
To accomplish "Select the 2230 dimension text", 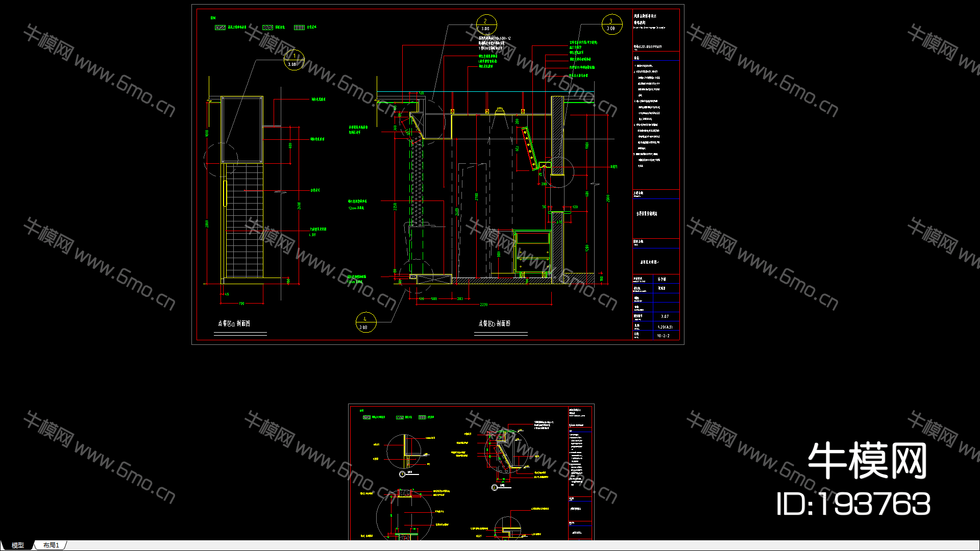I will [484, 305].
